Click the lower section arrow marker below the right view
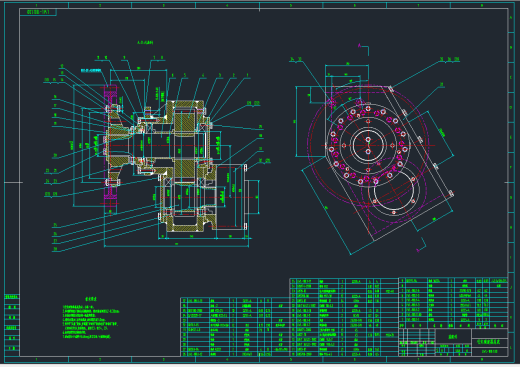This screenshot has height=367, width=520. tap(421, 245)
